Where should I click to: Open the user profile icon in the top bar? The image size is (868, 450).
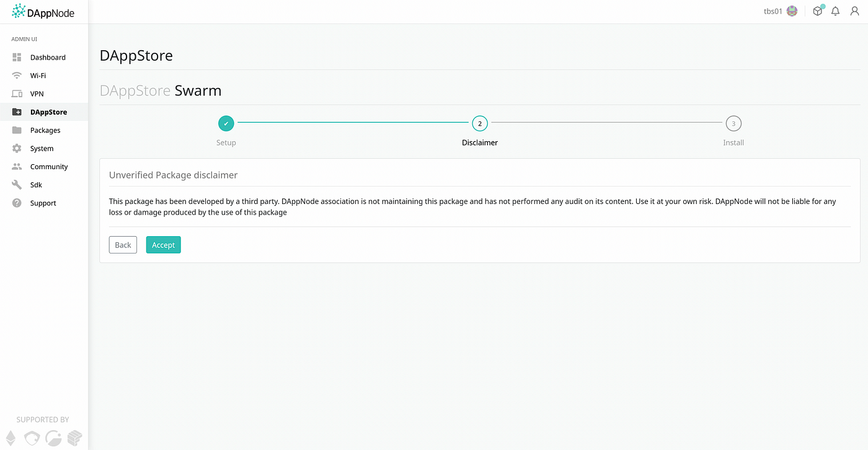pyautogui.click(x=854, y=11)
